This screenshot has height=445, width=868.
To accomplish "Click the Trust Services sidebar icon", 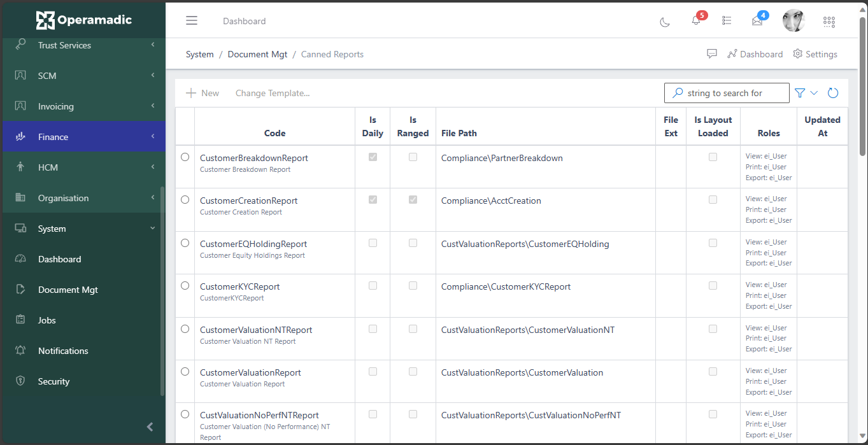I will click(20, 45).
